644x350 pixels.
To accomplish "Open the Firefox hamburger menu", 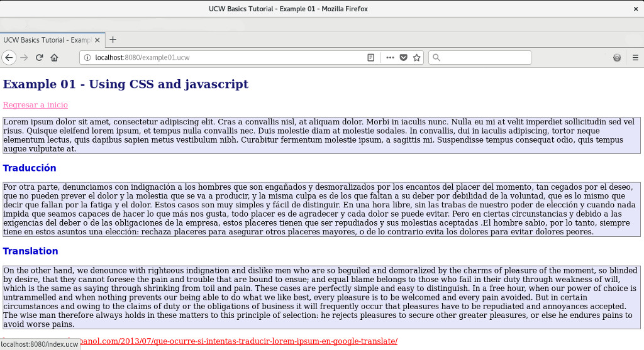I will [x=635, y=57].
